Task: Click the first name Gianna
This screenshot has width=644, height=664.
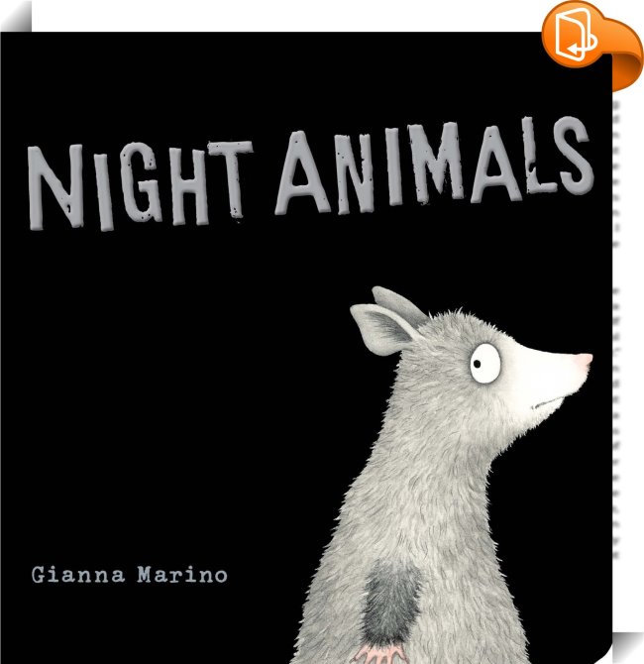Action: point(78,575)
